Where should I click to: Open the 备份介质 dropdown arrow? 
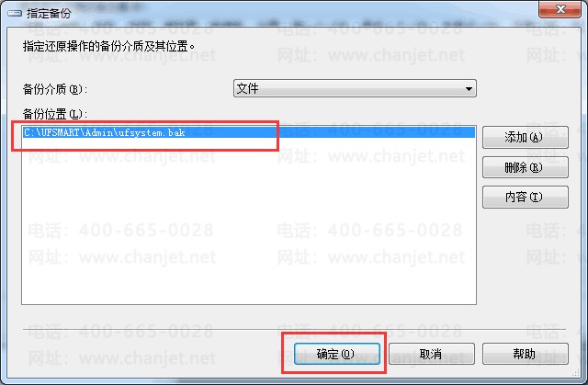pos(469,89)
